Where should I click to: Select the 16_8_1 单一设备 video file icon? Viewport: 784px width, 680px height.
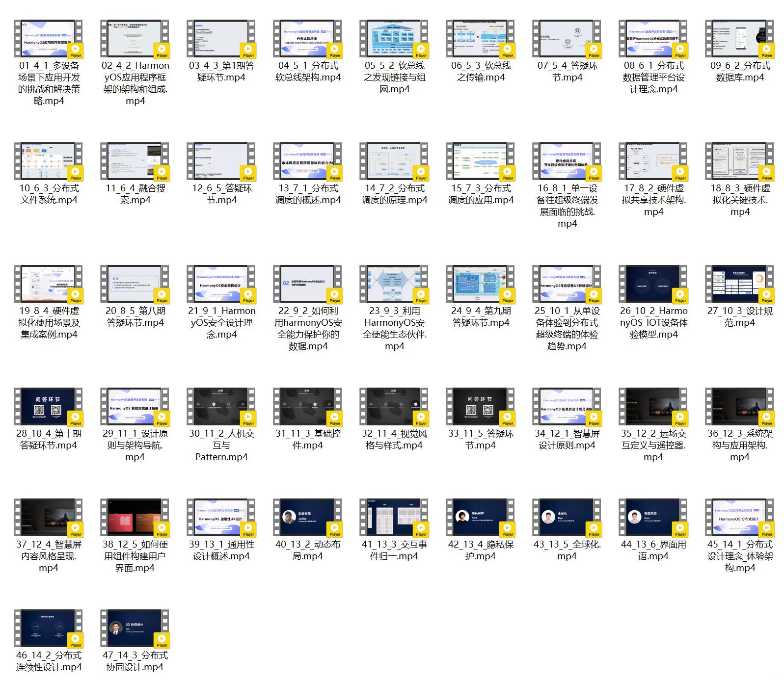(x=567, y=161)
